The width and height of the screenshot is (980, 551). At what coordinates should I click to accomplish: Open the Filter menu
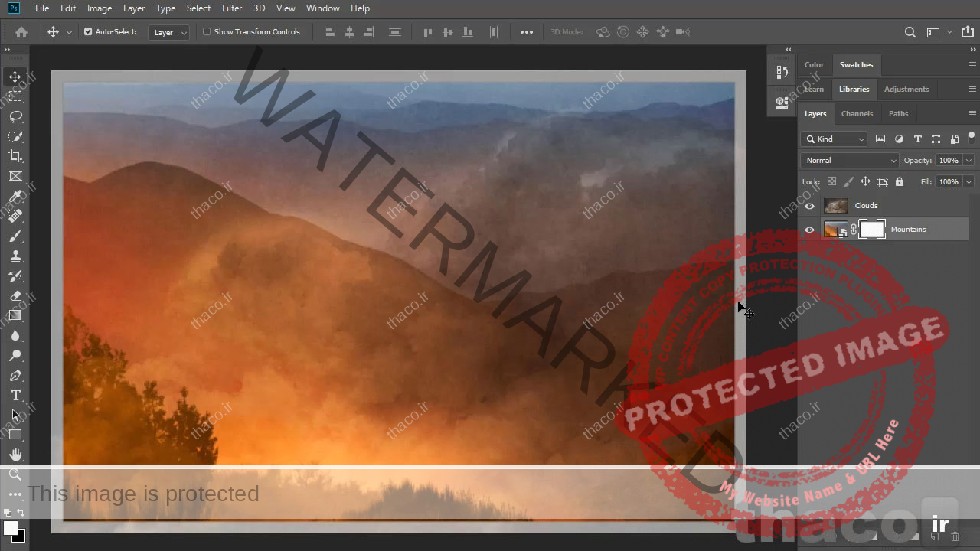click(x=232, y=8)
